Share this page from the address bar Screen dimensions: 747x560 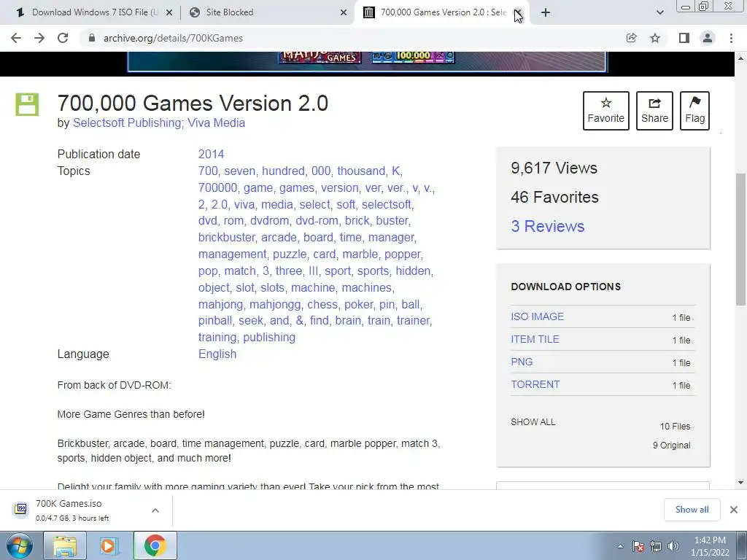pyautogui.click(x=631, y=38)
